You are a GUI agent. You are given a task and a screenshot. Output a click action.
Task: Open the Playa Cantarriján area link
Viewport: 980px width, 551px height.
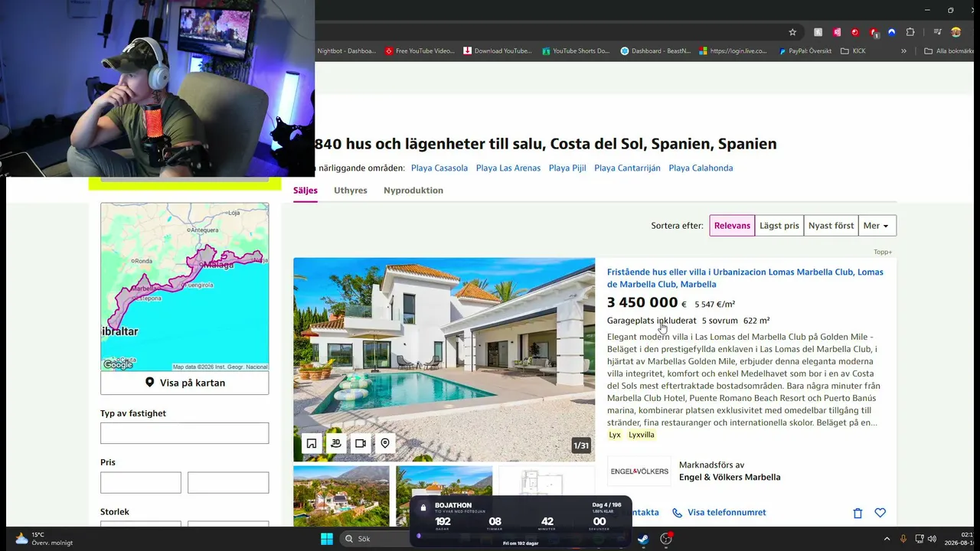(x=627, y=168)
